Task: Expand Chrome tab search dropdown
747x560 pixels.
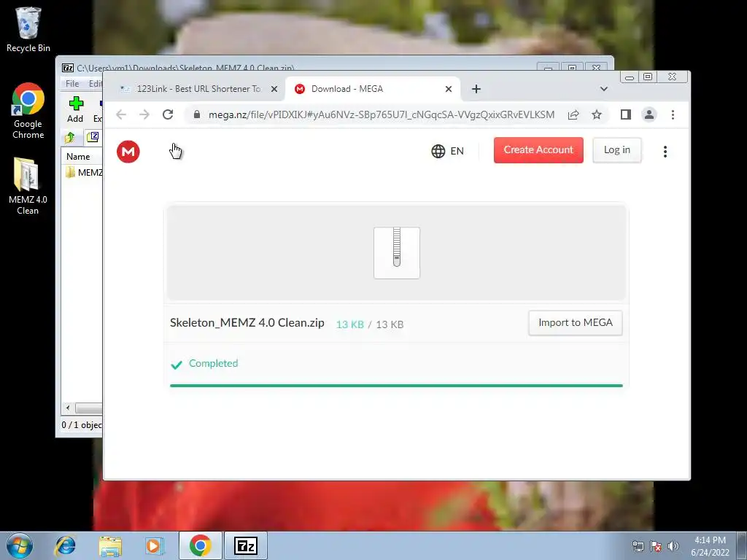Action: [x=603, y=89]
